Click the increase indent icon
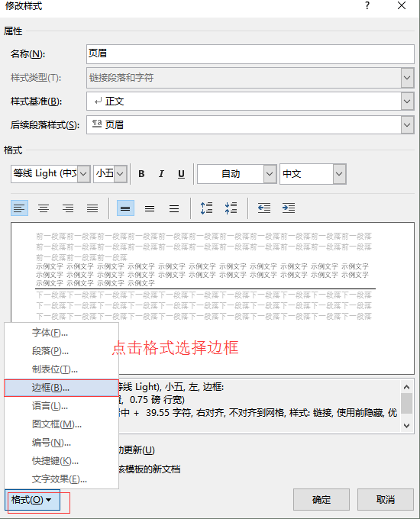Screen dimensions: 420x519 [289, 208]
